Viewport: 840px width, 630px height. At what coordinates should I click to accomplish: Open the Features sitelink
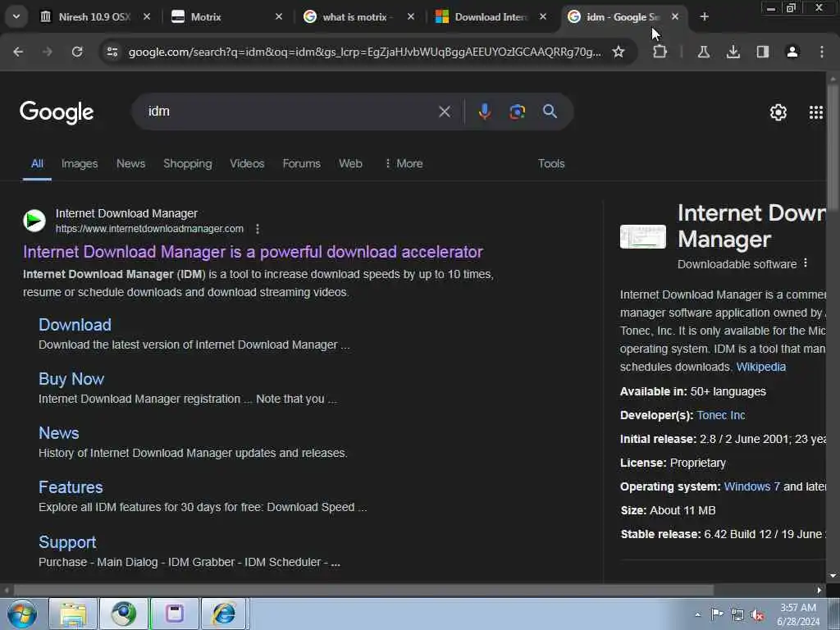pos(71,487)
